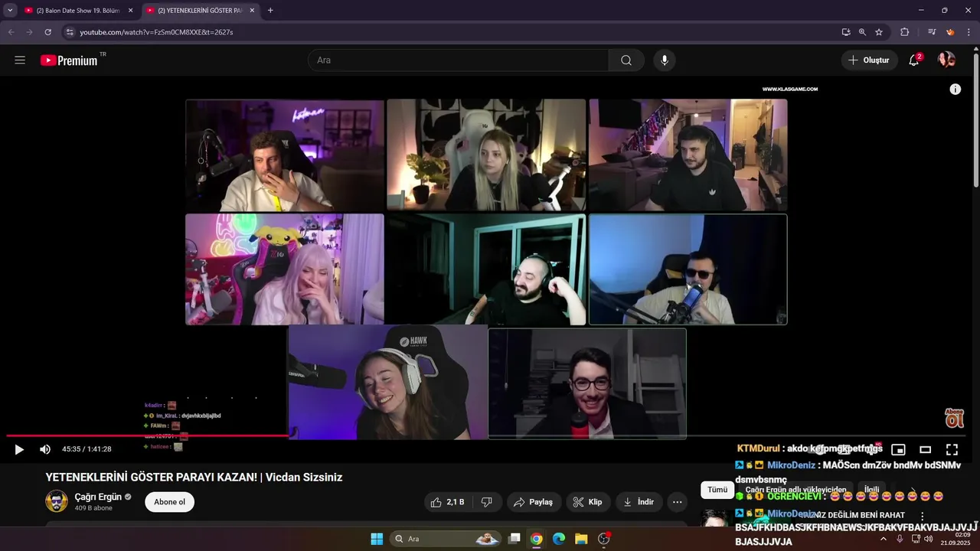
Task: Switch to theater mode
Action: tap(925, 449)
